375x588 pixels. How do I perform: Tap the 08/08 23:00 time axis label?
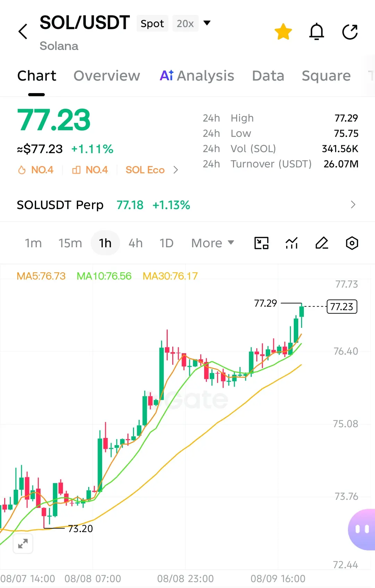pyautogui.click(x=185, y=579)
